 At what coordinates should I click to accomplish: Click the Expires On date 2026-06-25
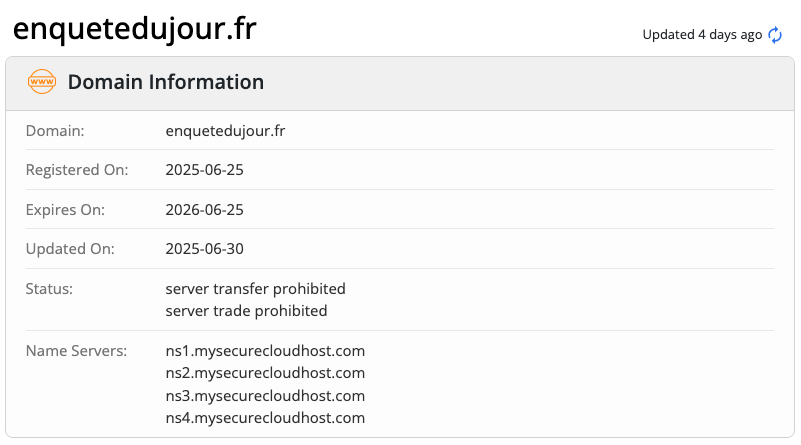pyautogui.click(x=204, y=209)
